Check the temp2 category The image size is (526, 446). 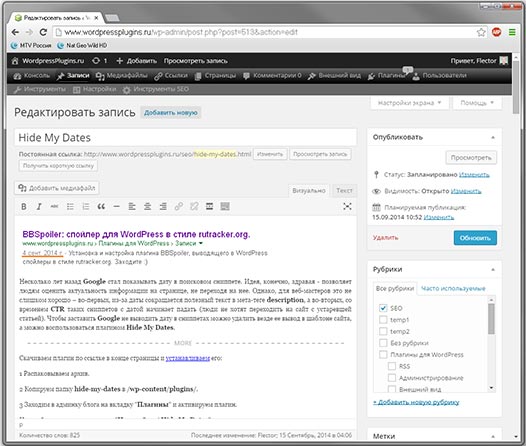(383, 331)
